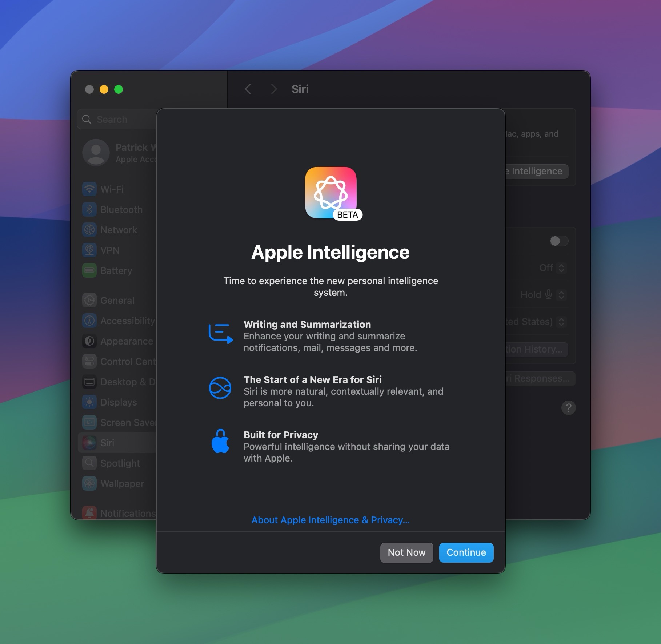Screen dimensions: 661x644
Task: Click The Start of a New Era for Siri text
Action: tap(313, 379)
